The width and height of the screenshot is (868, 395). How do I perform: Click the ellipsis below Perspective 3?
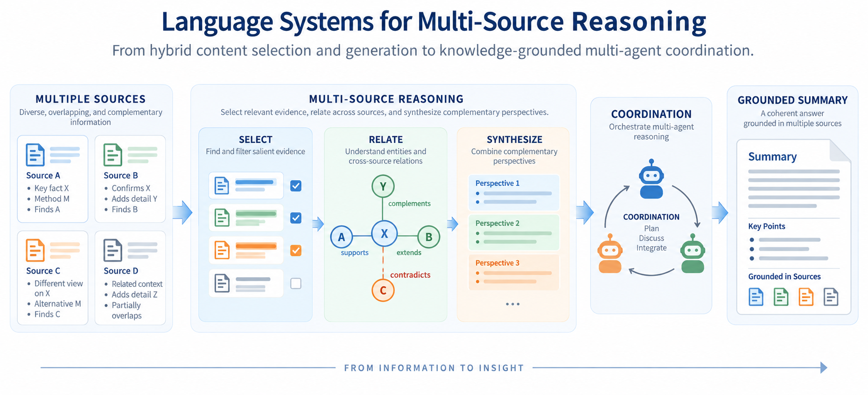(512, 304)
